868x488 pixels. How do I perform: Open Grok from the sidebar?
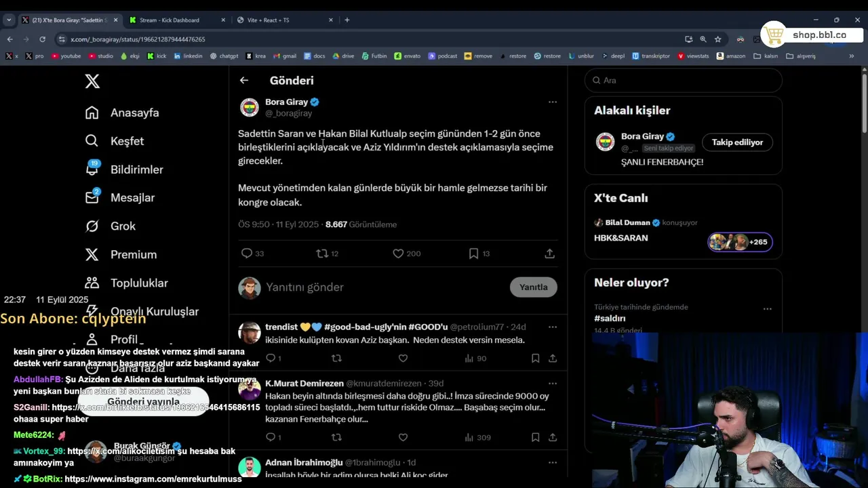coord(110,226)
